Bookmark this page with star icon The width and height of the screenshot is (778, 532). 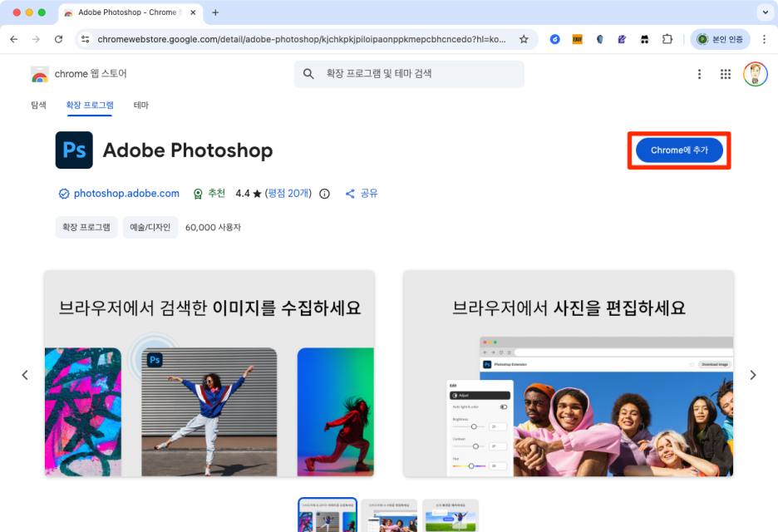[524, 39]
